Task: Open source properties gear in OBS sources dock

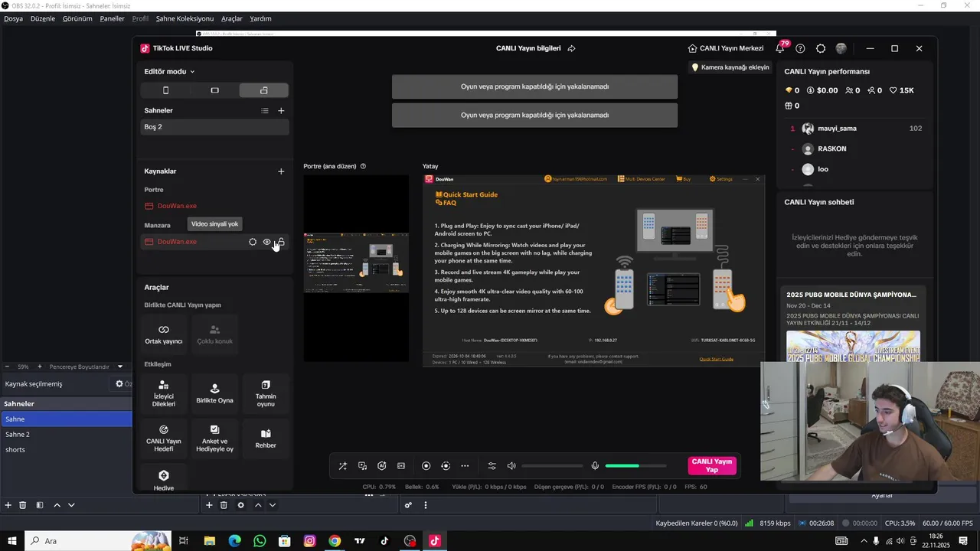Action: [x=240, y=505]
